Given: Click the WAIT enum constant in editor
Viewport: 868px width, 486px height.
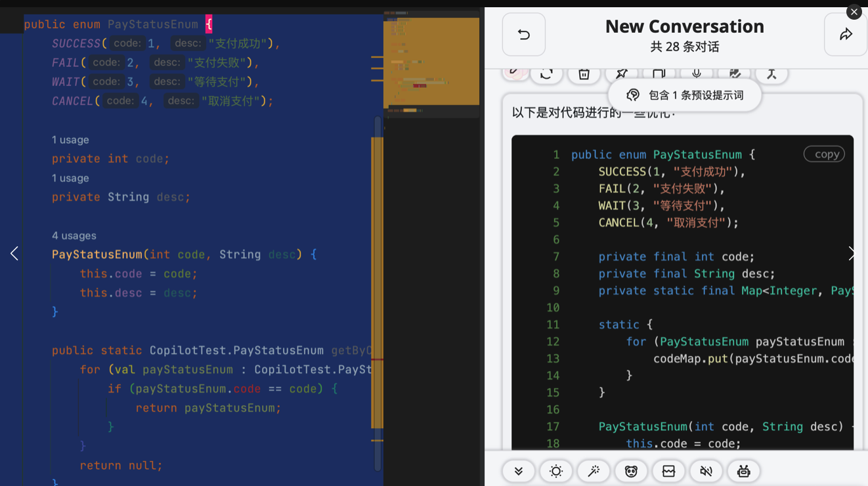Looking at the screenshot, I should point(66,81).
